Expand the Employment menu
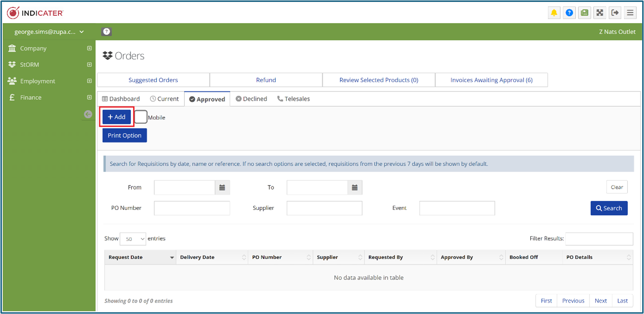The image size is (644, 314). click(50, 81)
